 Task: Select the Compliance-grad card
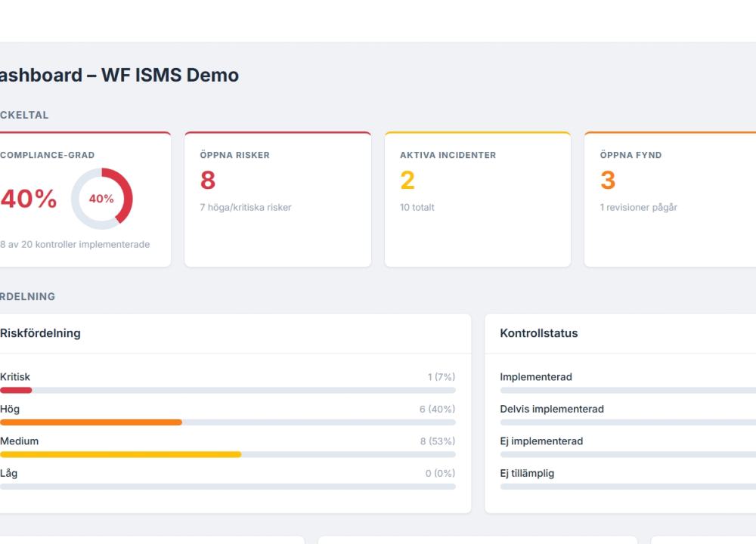tap(85, 199)
